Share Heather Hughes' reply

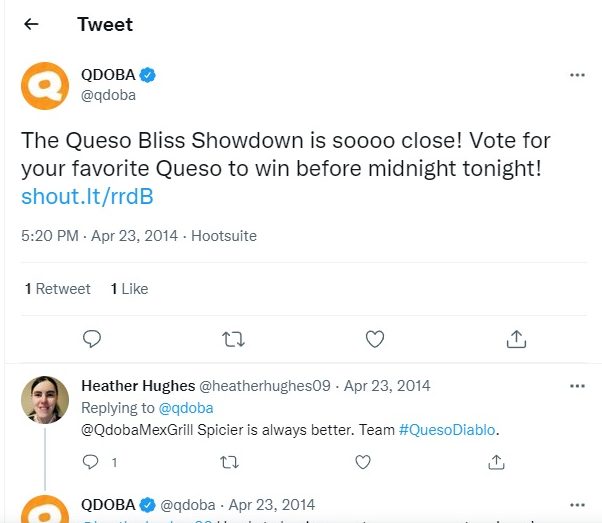[496, 462]
